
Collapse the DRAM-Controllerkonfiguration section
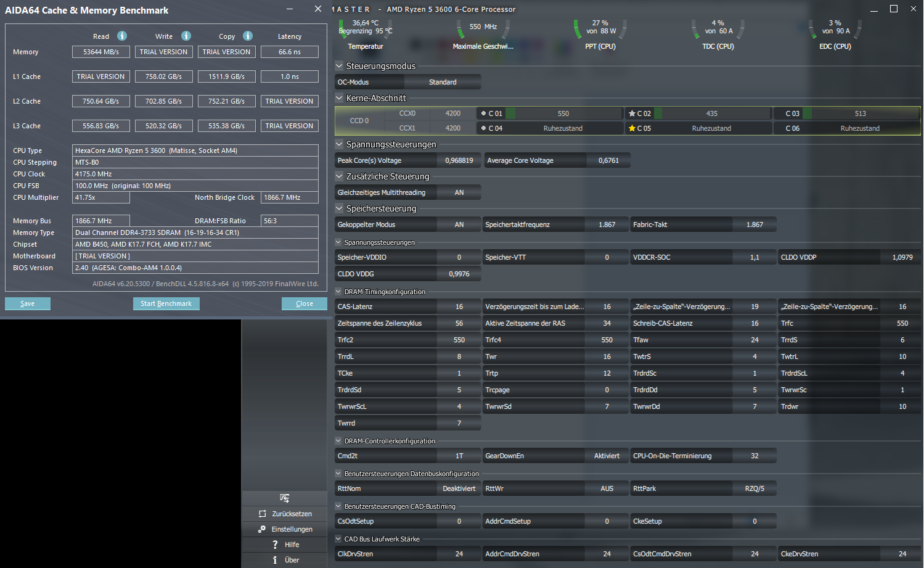pyautogui.click(x=338, y=441)
